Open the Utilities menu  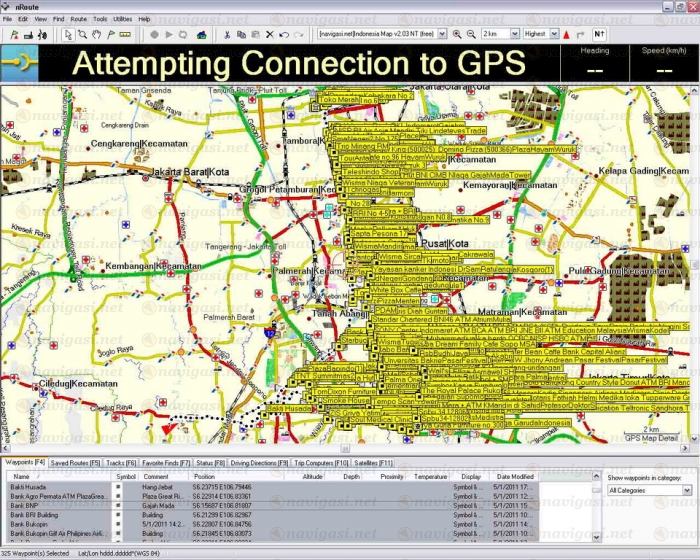(x=122, y=19)
